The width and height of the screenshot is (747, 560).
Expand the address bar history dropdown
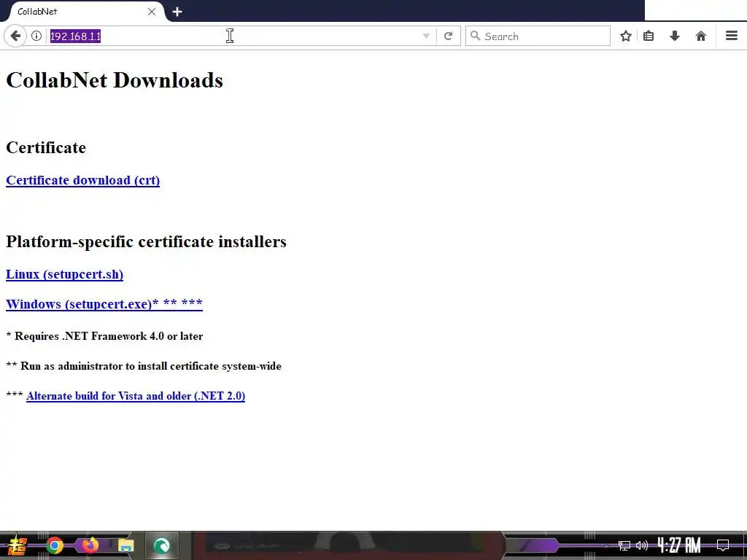point(426,36)
